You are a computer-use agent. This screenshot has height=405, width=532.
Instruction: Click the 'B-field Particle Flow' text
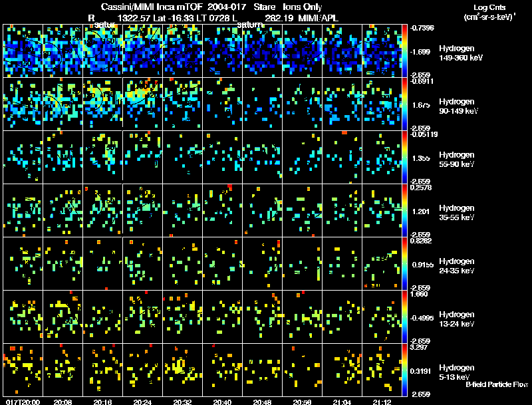pos(497,384)
